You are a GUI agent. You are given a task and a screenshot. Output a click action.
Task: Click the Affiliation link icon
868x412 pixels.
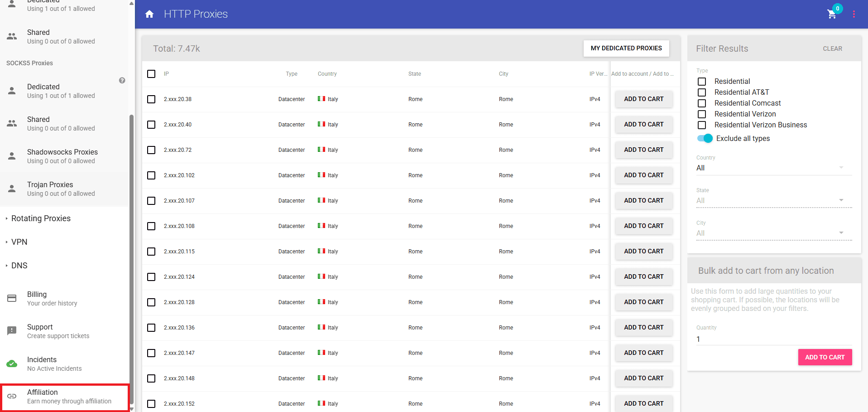coord(12,396)
